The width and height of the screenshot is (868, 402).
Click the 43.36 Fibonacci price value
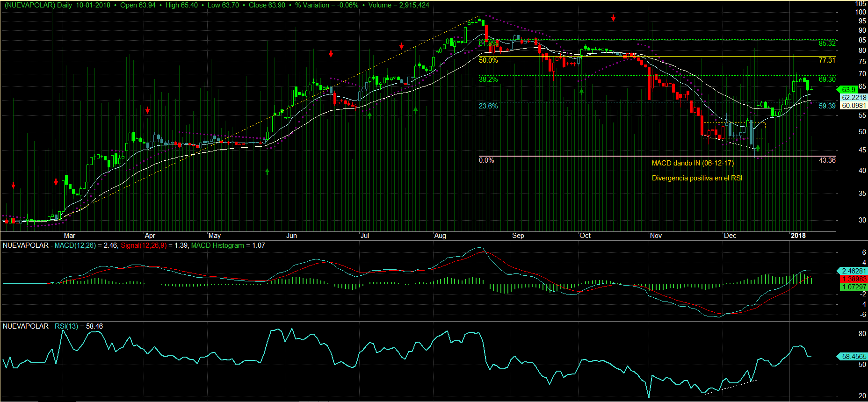827,160
